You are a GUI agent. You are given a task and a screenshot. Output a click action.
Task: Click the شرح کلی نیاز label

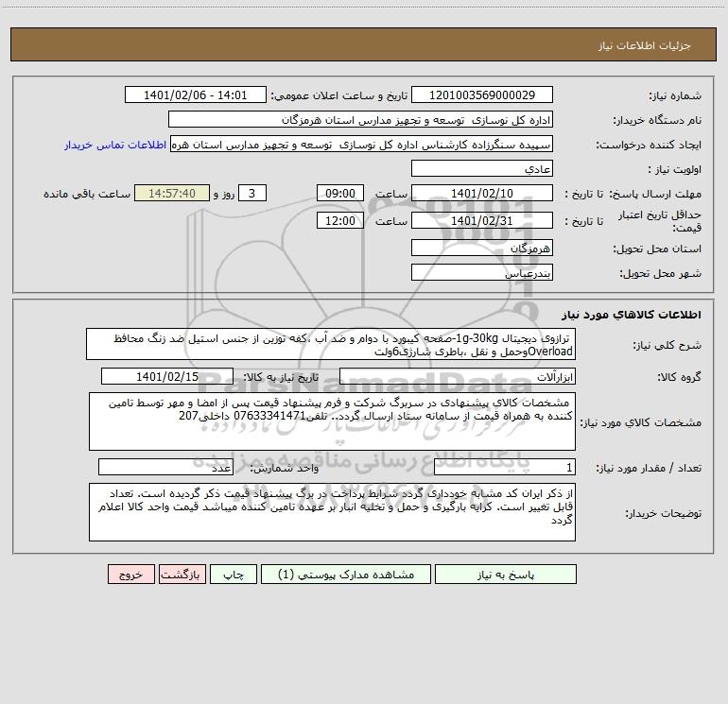coord(667,345)
